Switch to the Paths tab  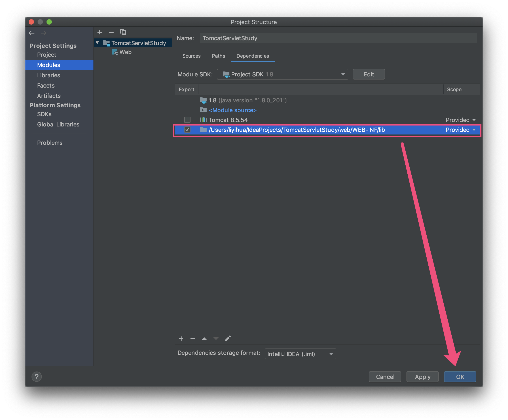pyautogui.click(x=218, y=56)
